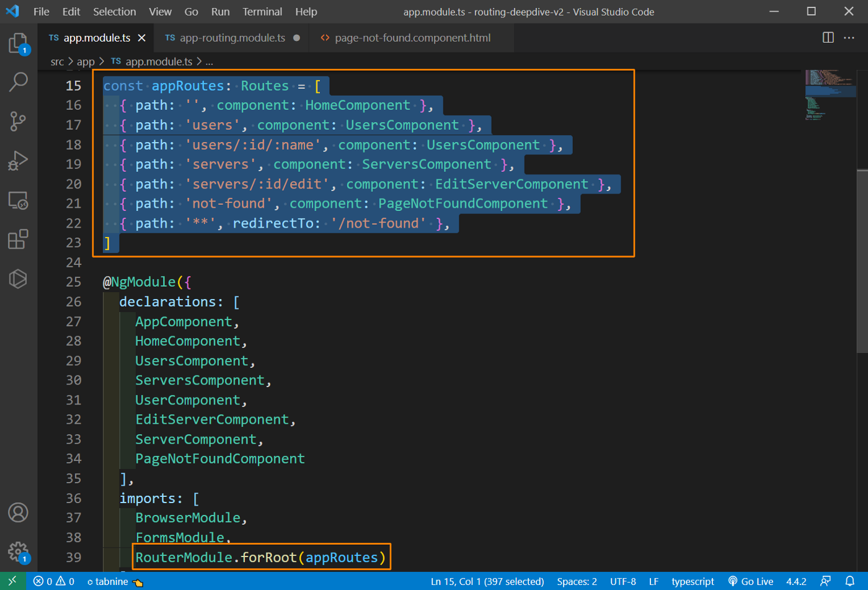Open feedback icon in status bar

825,581
